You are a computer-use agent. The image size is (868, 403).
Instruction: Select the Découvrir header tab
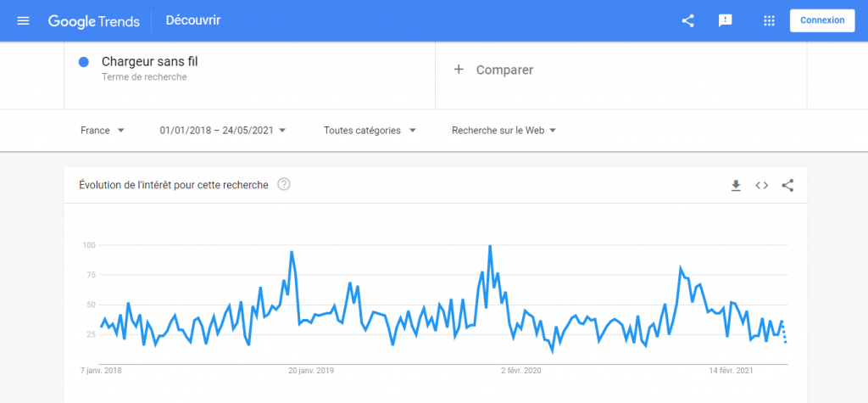pyautogui.click(x=193, y=20)
